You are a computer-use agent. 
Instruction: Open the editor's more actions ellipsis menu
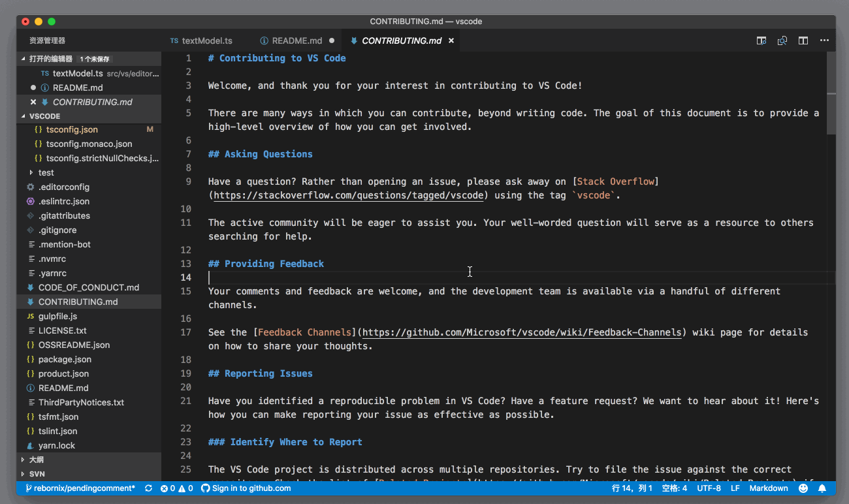click(824, 40)
